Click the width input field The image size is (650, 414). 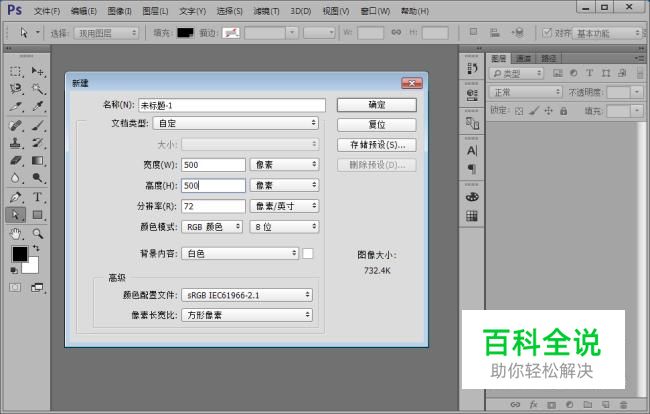click(x=213, y=165)
